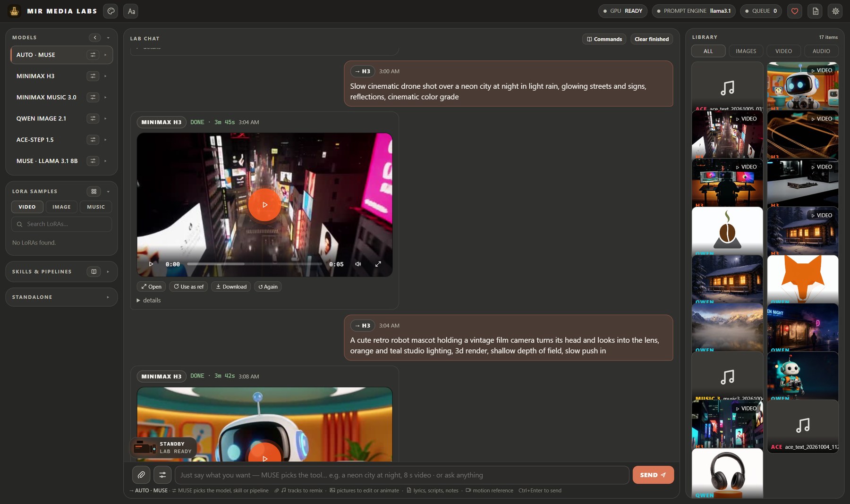
Task: Click the Again button under the video
Action: [x=268, y=287]
